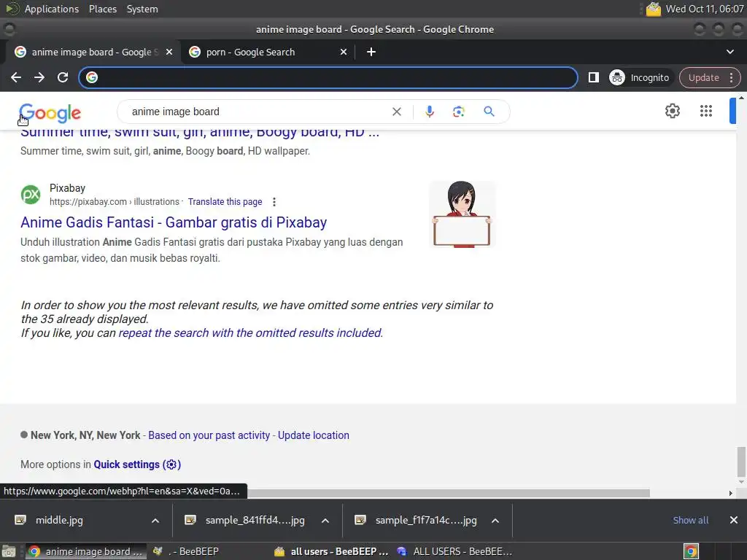747x560 pixels.
Task: Click the Incognito indicator
Action: tap(640, 77)
